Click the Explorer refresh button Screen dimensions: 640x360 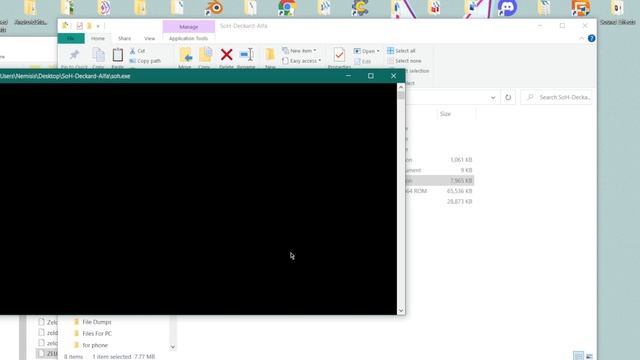[x=508, y=97]
